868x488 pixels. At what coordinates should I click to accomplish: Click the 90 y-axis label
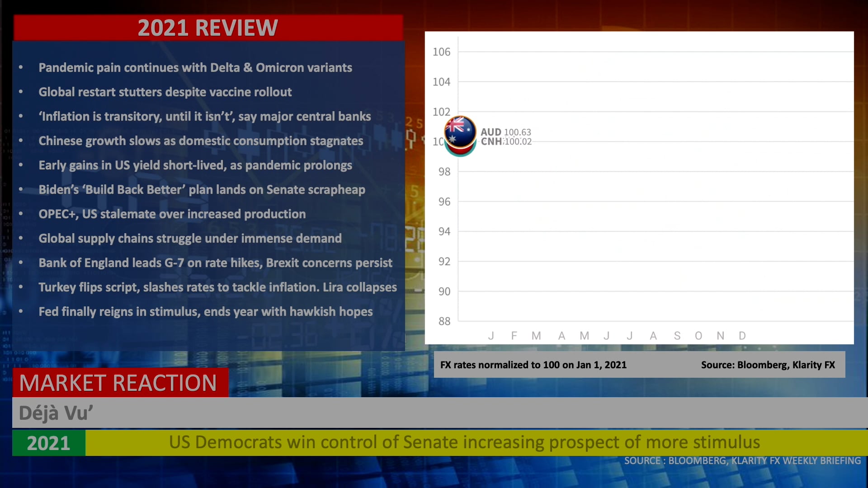pos(444,291)
